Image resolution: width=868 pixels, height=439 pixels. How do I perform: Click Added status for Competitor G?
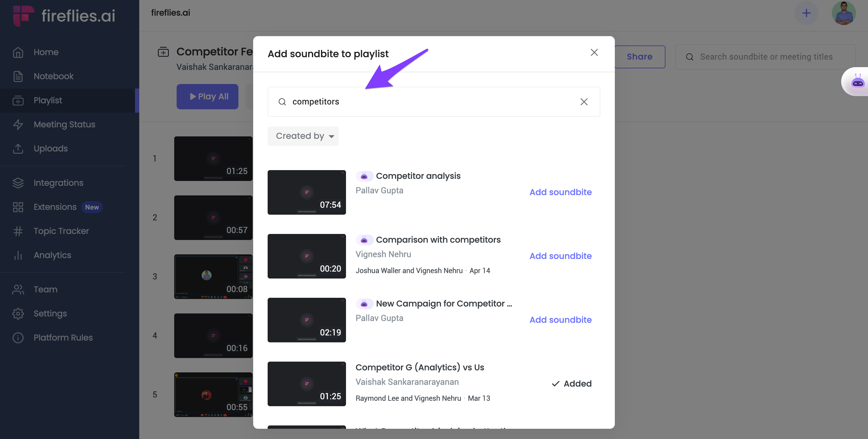[x=571, y=384]
